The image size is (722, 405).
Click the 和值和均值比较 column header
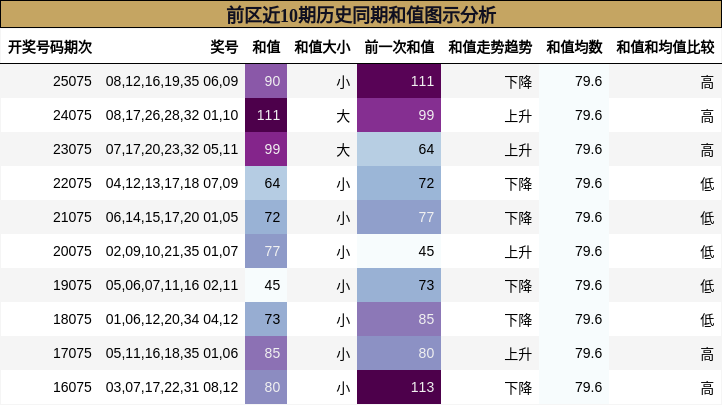tap(665, 47)
